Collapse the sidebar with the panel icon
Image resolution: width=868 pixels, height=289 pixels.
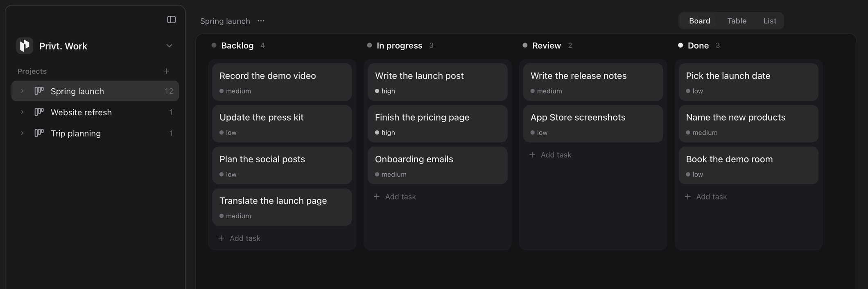(x=172, y=20)
